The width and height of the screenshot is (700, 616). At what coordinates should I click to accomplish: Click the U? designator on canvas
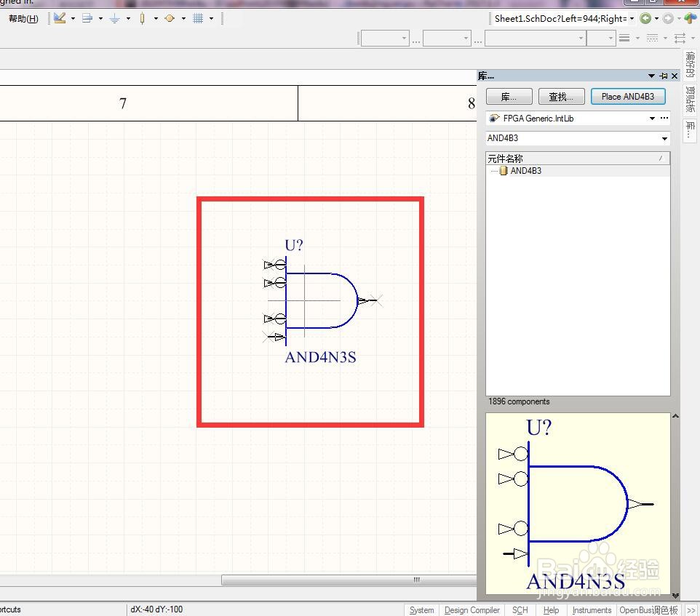[294, 245]
